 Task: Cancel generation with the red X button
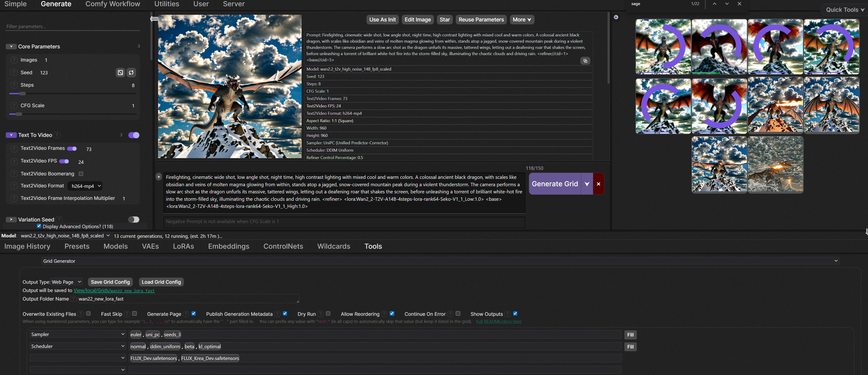coord(598,184)
